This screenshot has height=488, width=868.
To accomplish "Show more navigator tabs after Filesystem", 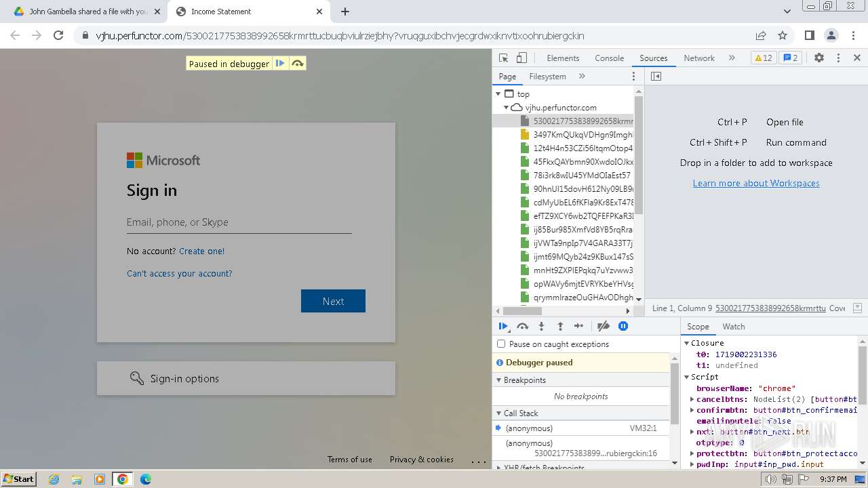I will [x=582, y=77].
